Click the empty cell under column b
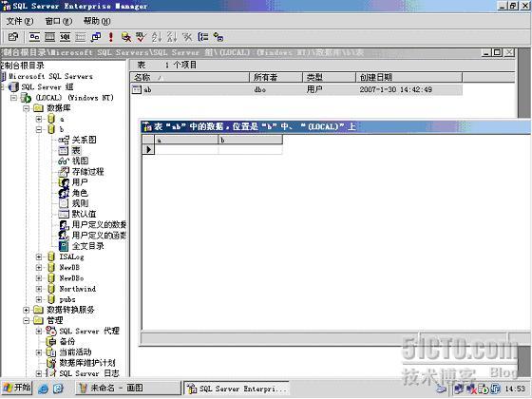Screen dimensions: 532x399 (251, 150)
